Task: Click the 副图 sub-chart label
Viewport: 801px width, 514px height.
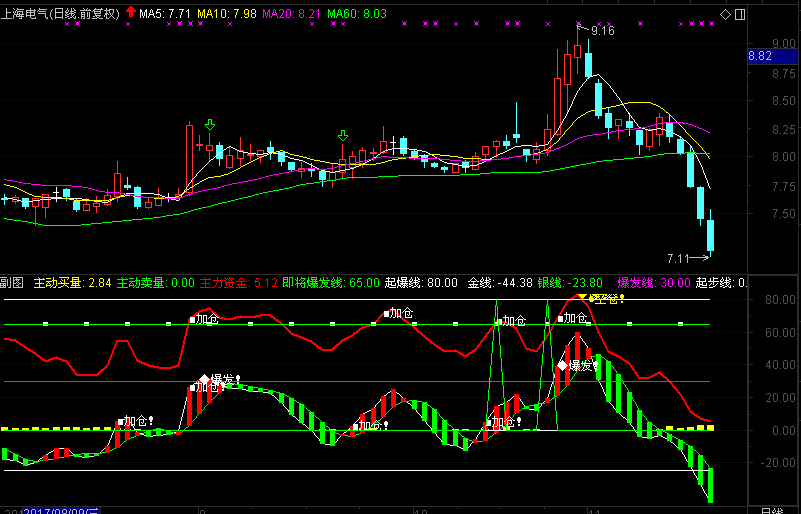Action: (x=12, y=283)
